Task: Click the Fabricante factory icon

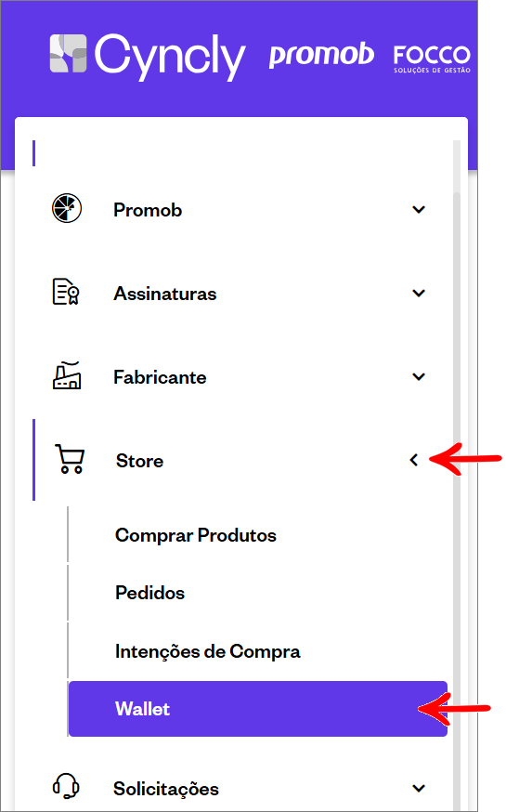Action: [67, 375]
